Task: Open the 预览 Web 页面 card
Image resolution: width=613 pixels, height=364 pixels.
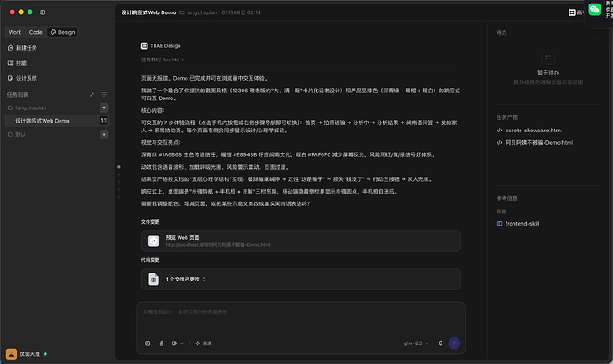Action: tap(300, 241)
